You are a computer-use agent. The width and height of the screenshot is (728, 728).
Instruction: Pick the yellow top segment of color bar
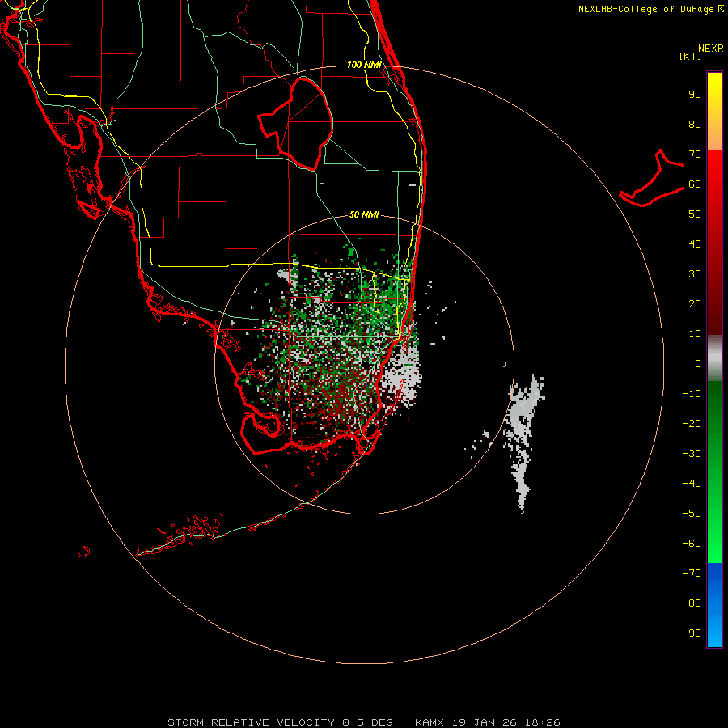coord(714,111)
